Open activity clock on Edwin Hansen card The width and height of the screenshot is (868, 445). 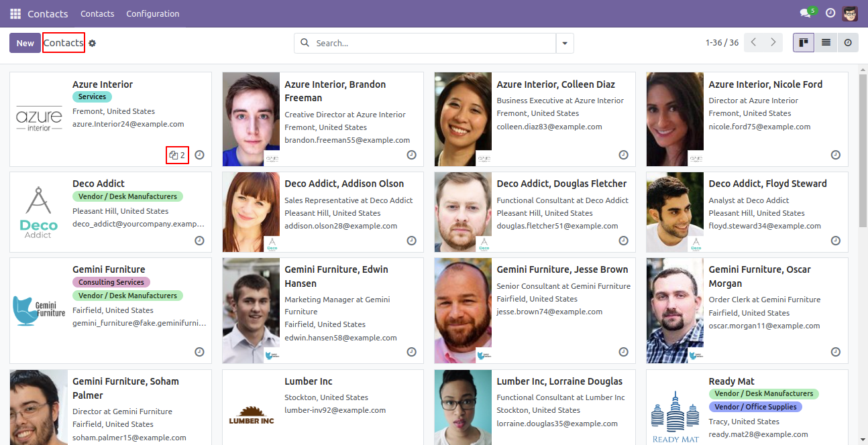(x=412, y=352)
